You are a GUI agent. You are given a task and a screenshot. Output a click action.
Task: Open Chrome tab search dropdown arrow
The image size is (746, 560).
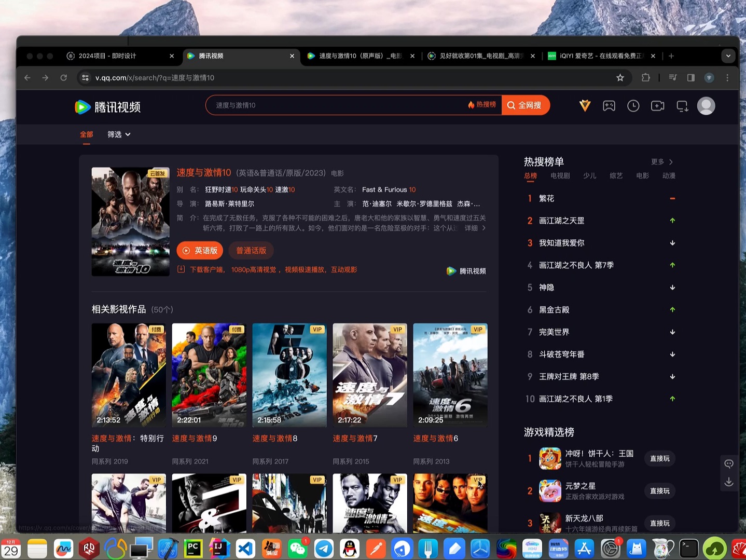coord(728,56)
